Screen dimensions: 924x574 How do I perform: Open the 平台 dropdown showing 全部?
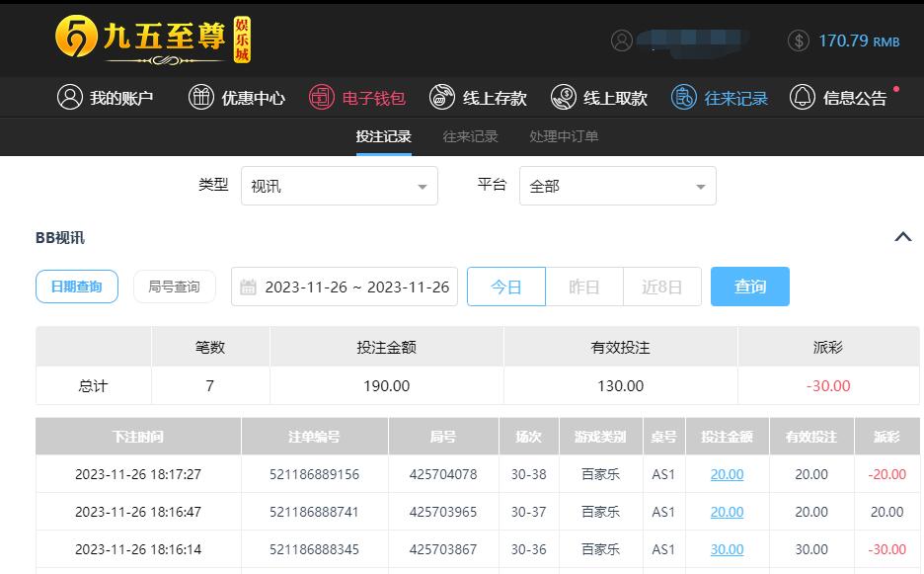coord(617,186)
